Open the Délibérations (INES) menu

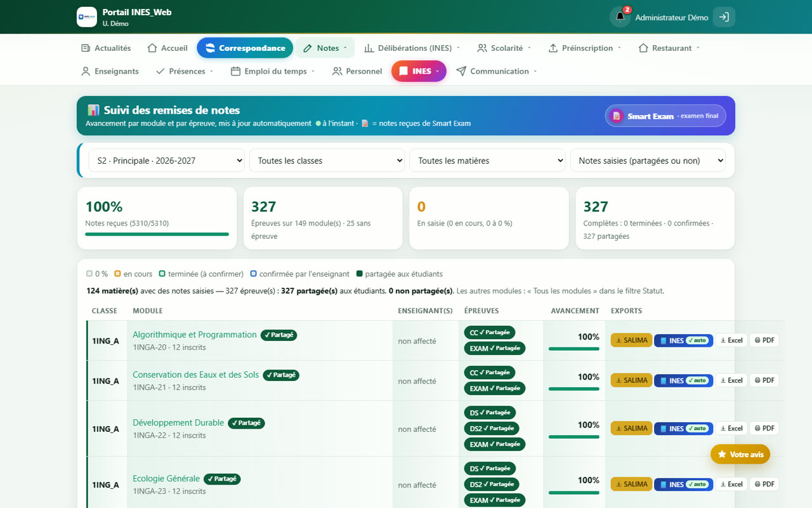point(412,48)
